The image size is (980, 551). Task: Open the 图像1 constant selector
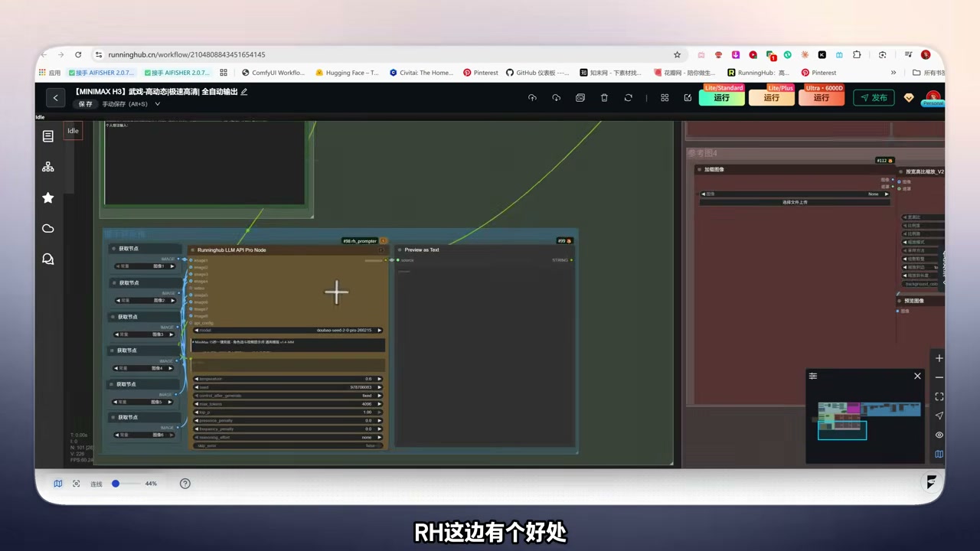pyautogui.click(x=145, y=266)
